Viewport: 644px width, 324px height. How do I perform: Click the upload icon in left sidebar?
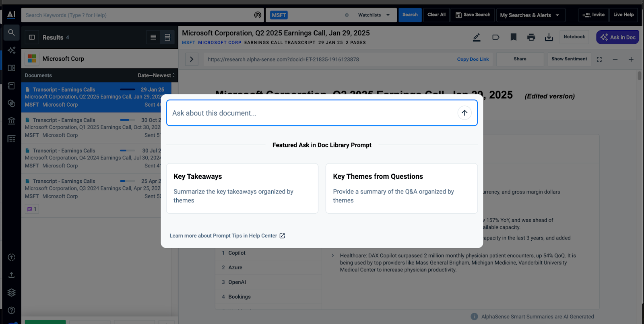tap(11, 275)
